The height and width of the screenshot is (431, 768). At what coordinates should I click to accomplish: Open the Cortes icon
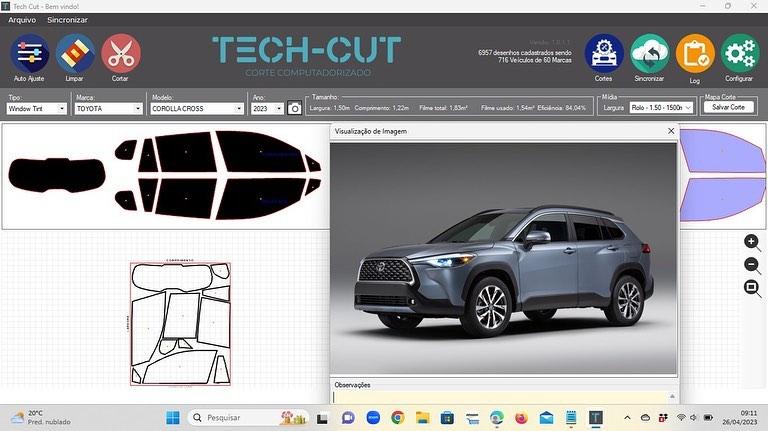(603, 53)
